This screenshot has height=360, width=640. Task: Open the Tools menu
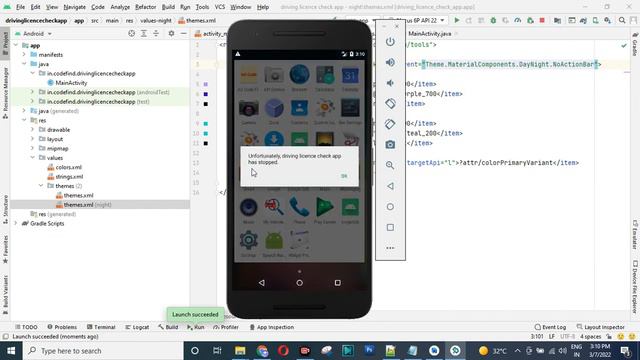(202, 7)
